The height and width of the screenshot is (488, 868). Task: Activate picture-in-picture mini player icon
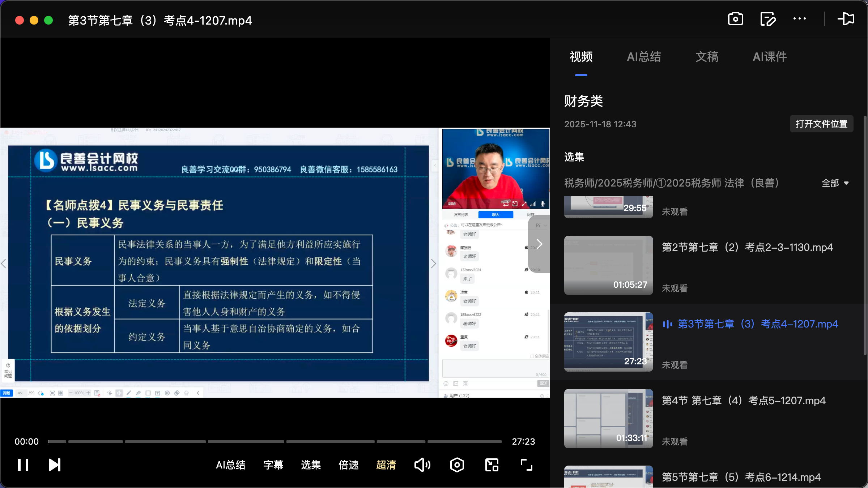491,465
